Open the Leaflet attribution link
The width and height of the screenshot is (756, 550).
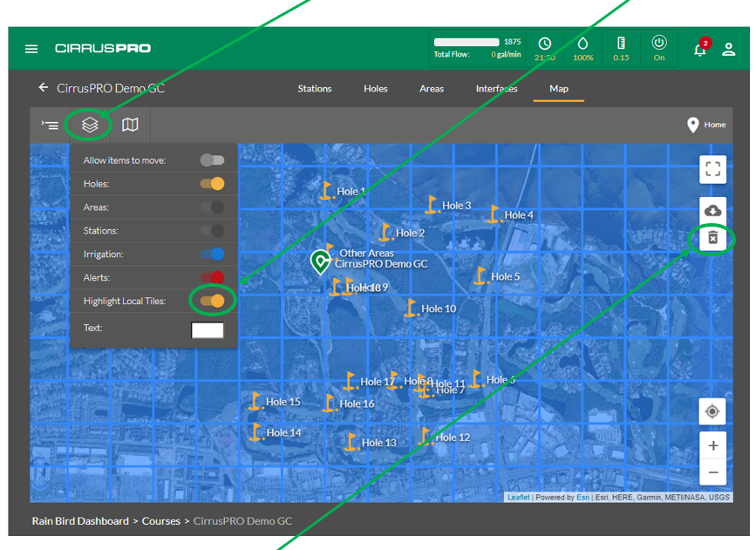click(518, 498)
